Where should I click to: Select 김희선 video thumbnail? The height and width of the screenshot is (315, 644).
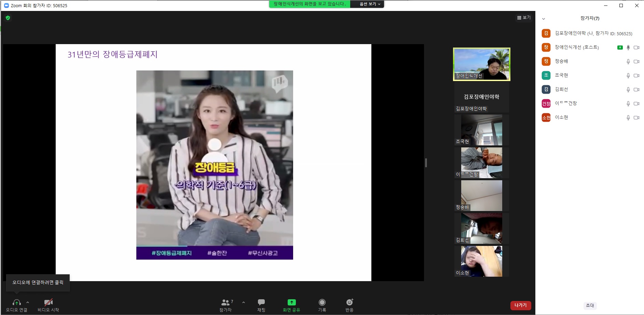[x=482, y=228]
